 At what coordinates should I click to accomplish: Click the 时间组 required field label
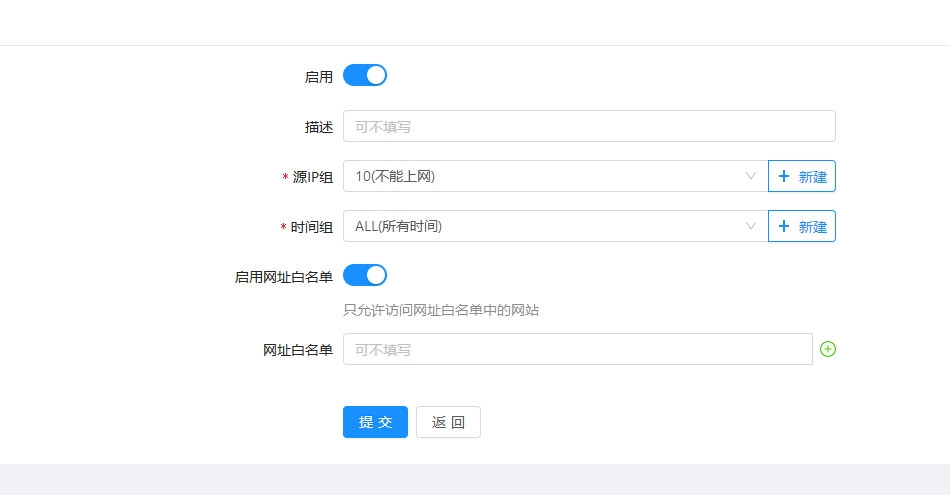tap(311, 227)
